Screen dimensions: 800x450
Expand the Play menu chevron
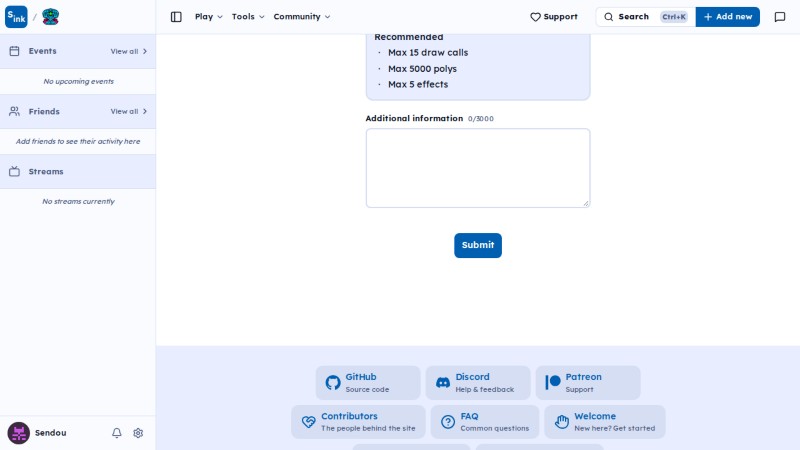220,17
